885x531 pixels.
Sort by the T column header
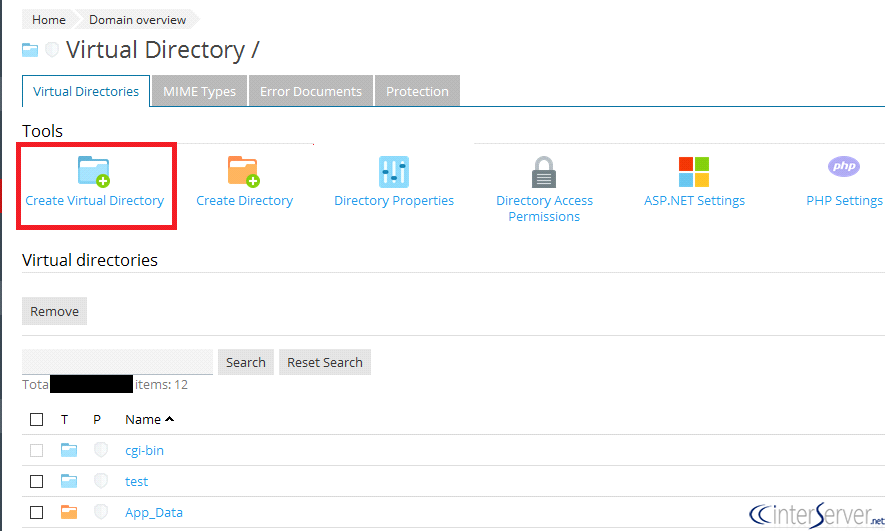pos(64,419)
